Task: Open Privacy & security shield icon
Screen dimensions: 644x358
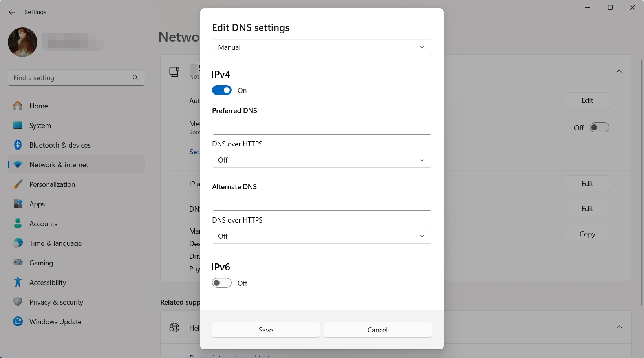Action: [18, 302]
